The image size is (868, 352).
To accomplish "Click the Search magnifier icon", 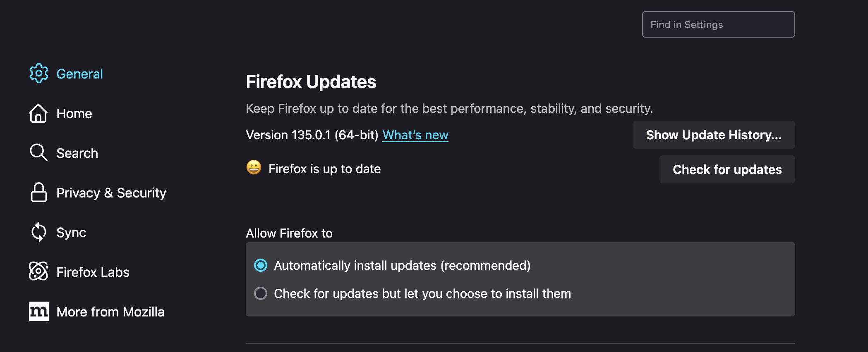I will [38, 153].
